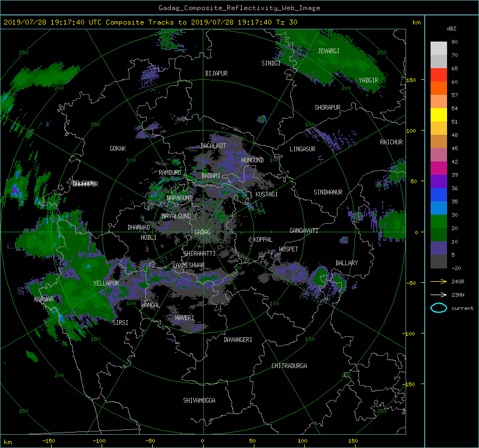Click the LAXMESHWAR label
479x448 pixels.
tap(188, 265)
